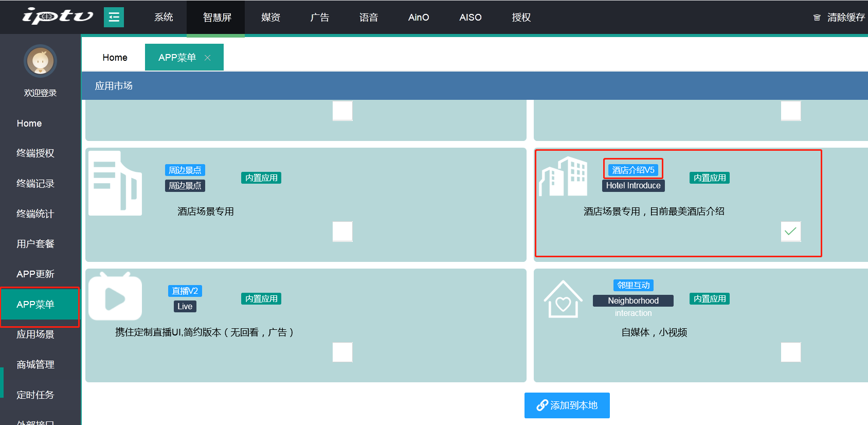Viewport: 868px width, 425px height.
Task: Click the Live play-button TV icon
Action: point(115,297)
